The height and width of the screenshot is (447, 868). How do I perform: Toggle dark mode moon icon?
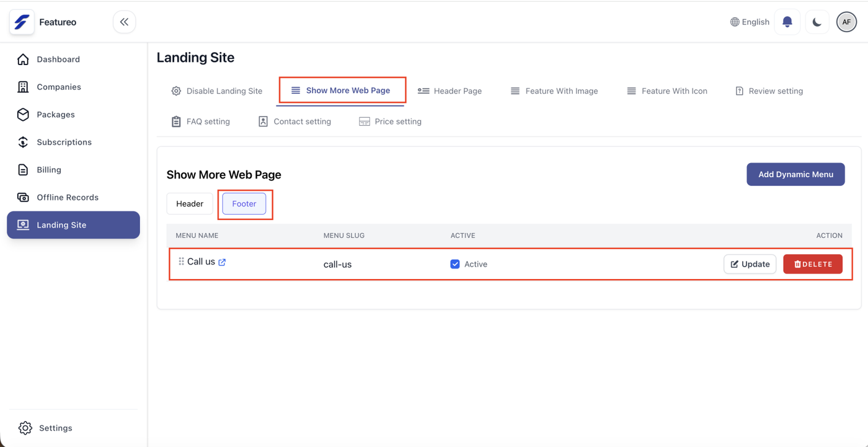(x=817, y=22)
